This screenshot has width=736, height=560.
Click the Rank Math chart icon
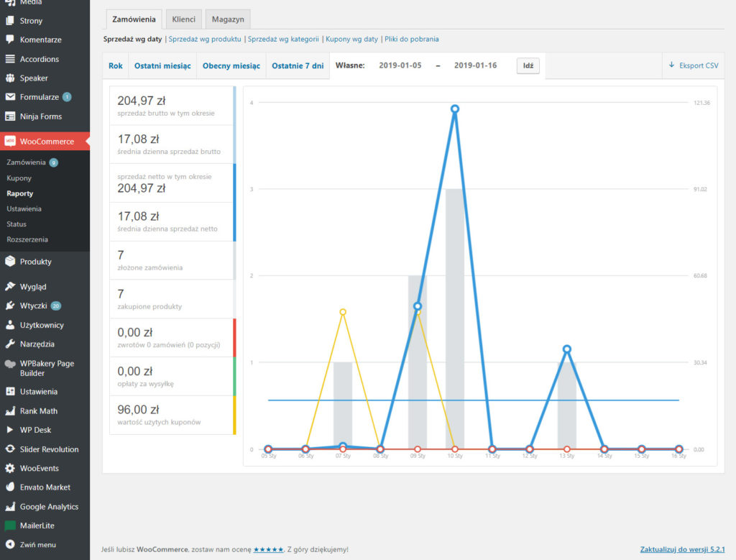tap(10, 410)
